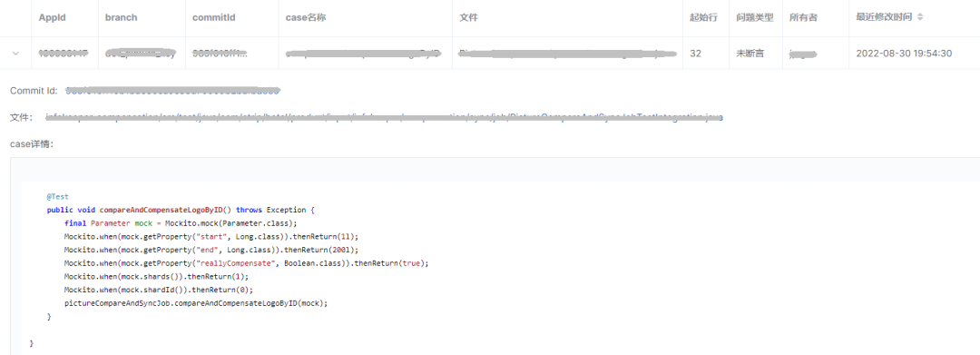Click the starting line value 32

click(x=695, y=54)
